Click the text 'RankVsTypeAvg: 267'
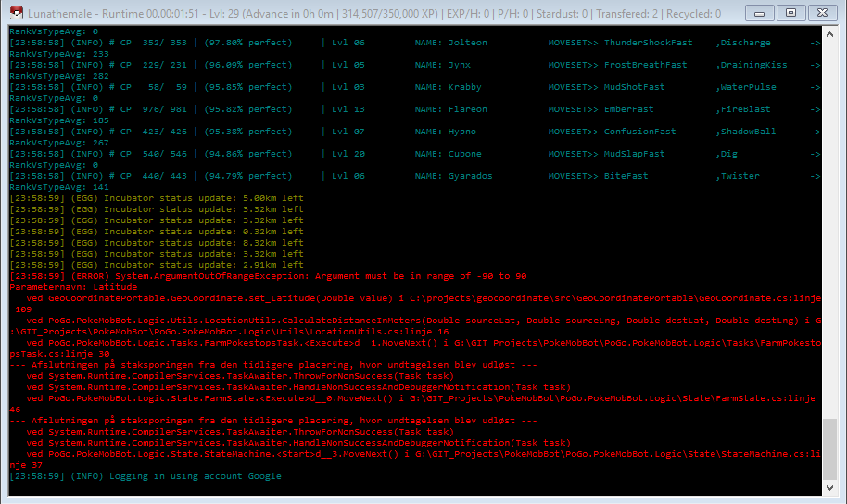Screen dimensions: 847x504 pos(59,143)
